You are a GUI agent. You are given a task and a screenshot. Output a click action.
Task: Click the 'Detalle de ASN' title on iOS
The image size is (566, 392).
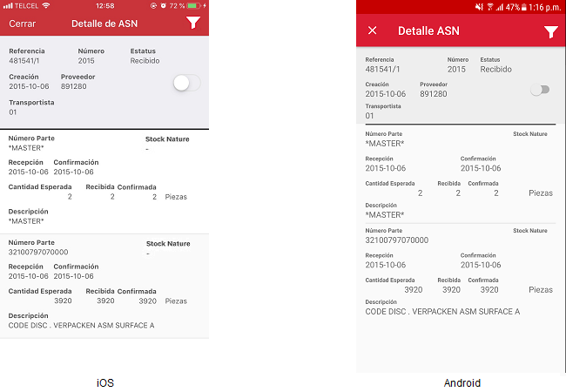tap(105, 24)
